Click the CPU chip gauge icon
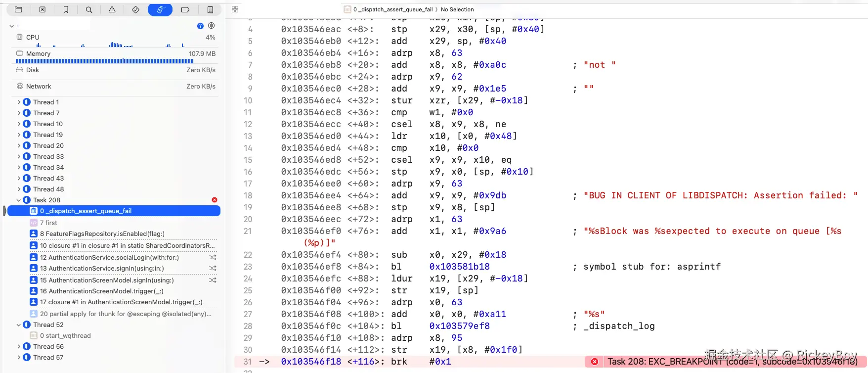 click(20, 37)
